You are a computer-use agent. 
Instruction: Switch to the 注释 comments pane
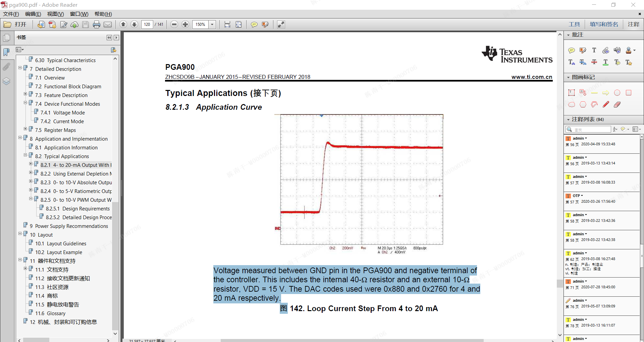[634, 24]
